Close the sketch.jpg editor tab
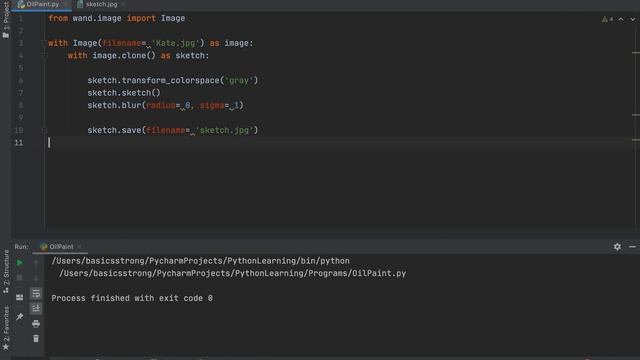The height and width of the screenshot is (360, 640). point(123,4)
